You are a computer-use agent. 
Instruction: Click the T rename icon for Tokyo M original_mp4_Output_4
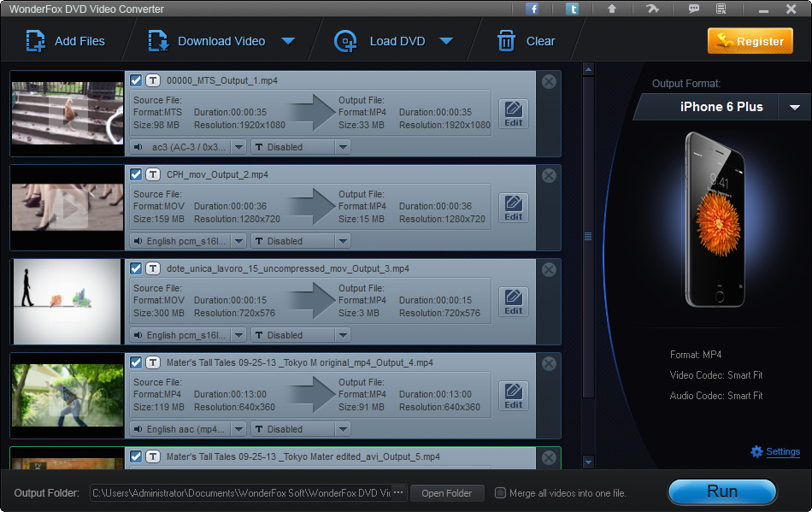pos(152,362)
